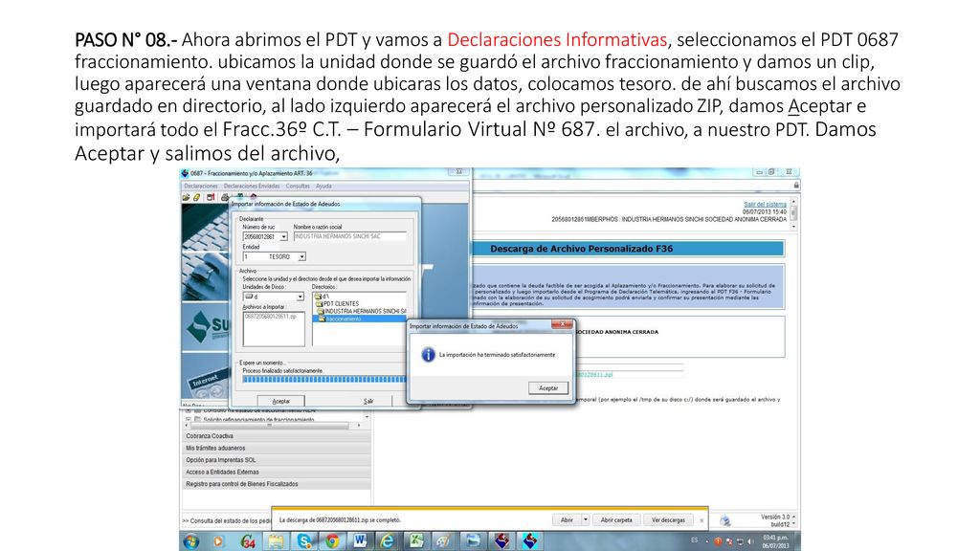Open the Entidad TESORO dropdown
The image size is (980, 551).
point(301,256)
